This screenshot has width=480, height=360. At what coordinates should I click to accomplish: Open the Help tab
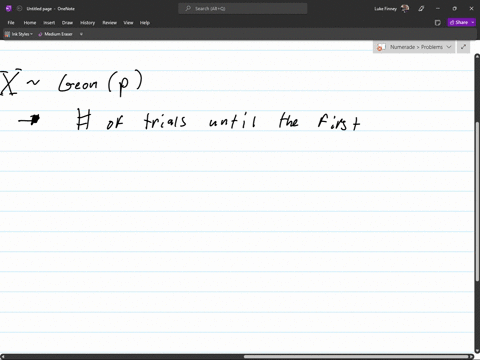pos(145,23)
